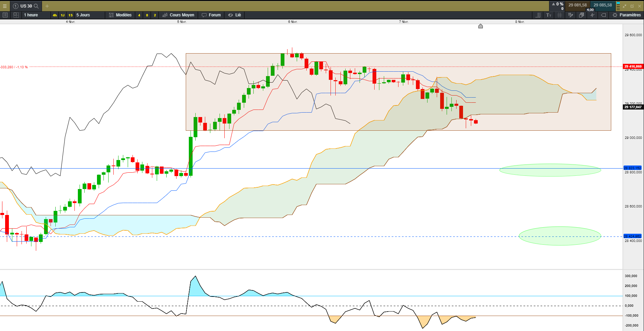Open the Forum button

[211, 15]
